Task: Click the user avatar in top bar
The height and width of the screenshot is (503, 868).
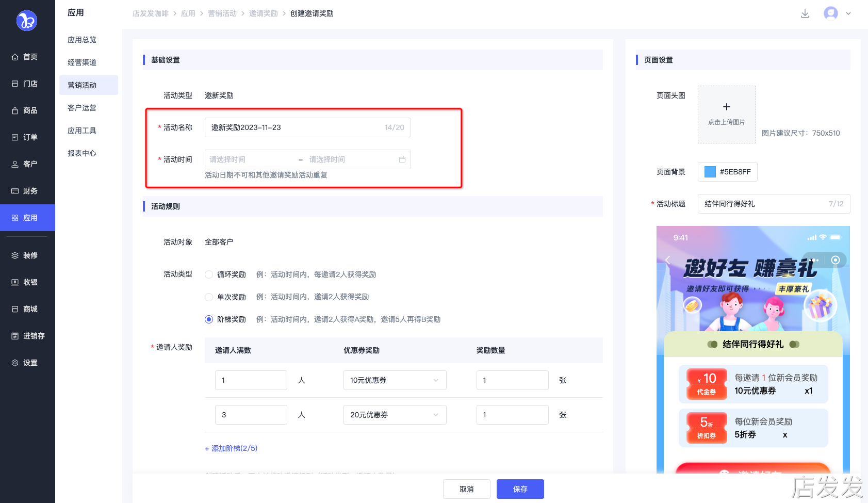Action: point(831,13)
